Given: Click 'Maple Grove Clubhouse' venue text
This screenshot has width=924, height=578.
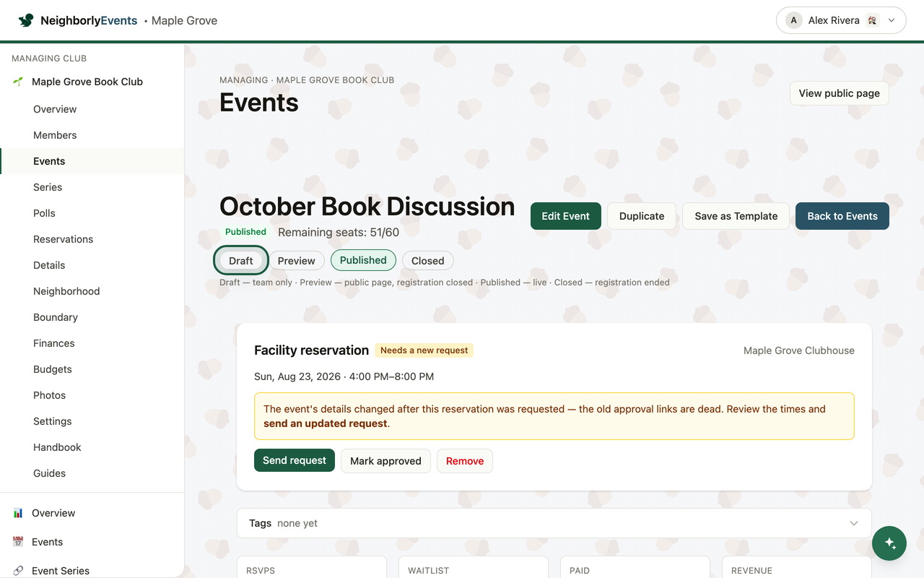Looking at the screenshot, I should (x=799, y=350).
